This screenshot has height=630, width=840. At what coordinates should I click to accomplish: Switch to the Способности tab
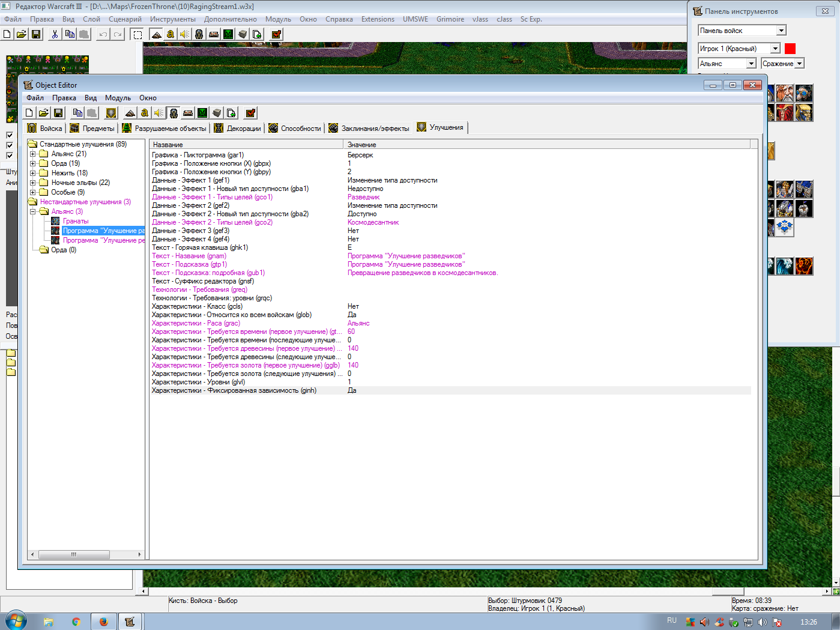click(295, 128)
